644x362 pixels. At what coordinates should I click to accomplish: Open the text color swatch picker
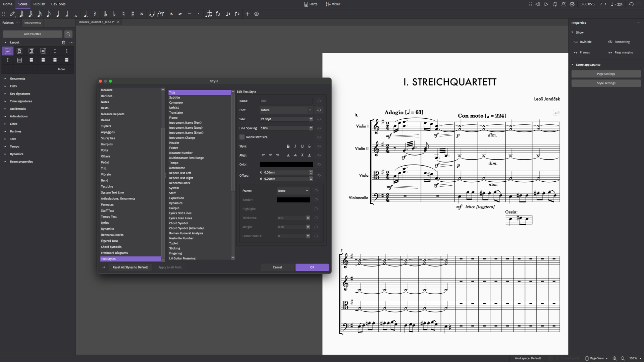click(x=285, y=164)
